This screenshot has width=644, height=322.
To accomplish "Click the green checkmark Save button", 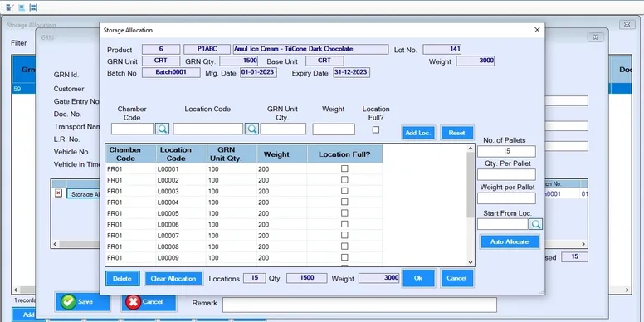I will pos(82,302).
